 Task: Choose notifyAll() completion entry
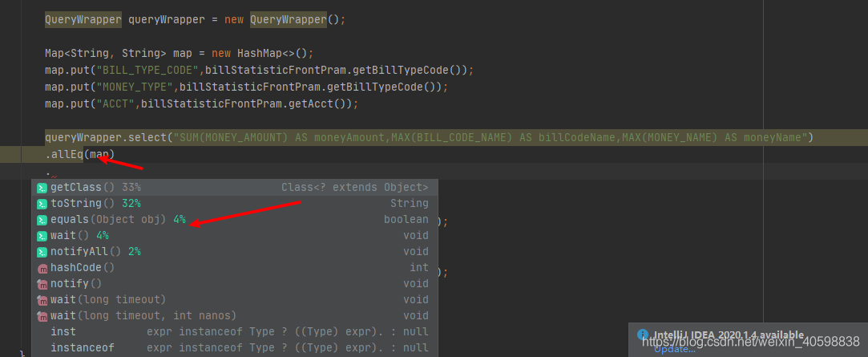click(234, 252)
